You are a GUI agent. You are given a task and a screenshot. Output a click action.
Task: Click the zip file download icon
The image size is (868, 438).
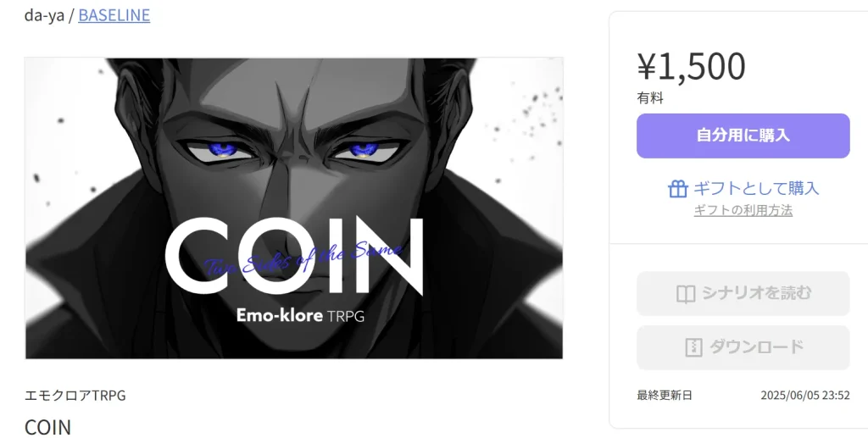pyautogui.click(x=693, y=347)
